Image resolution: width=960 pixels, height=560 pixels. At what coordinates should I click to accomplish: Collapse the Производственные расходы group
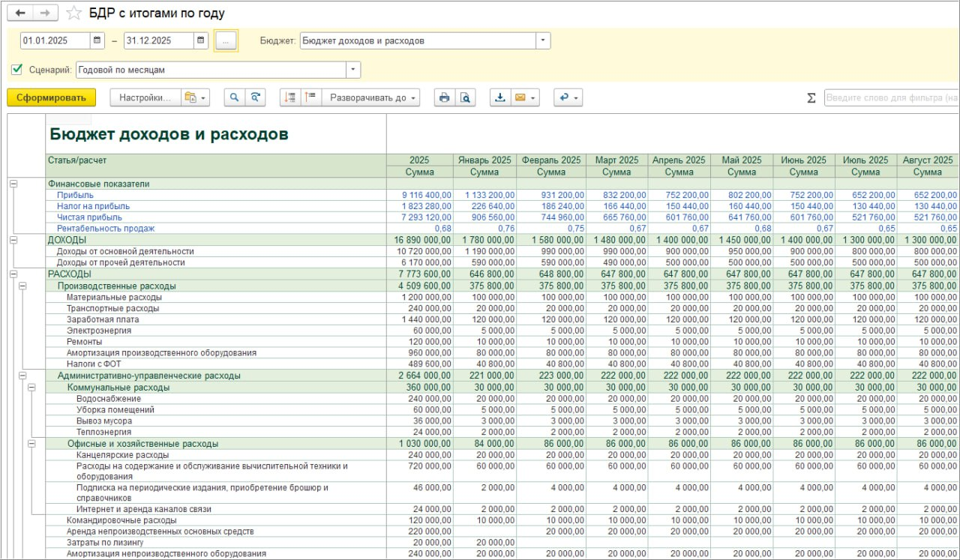22,286
